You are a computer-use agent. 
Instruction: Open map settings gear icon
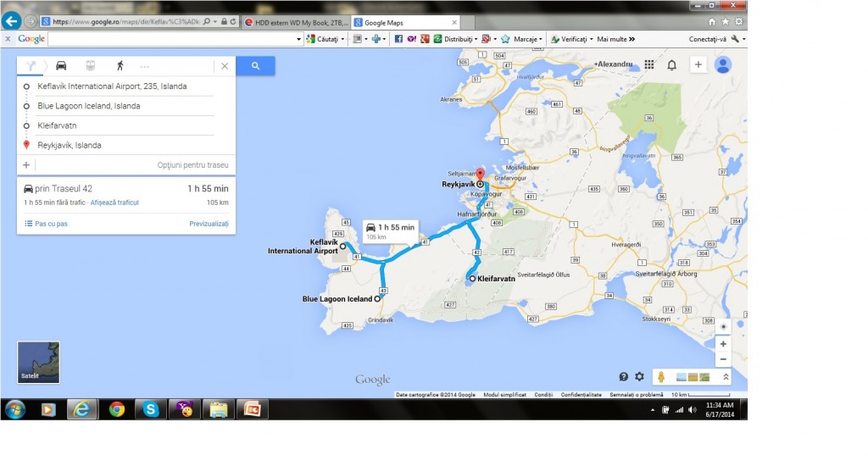639,377
